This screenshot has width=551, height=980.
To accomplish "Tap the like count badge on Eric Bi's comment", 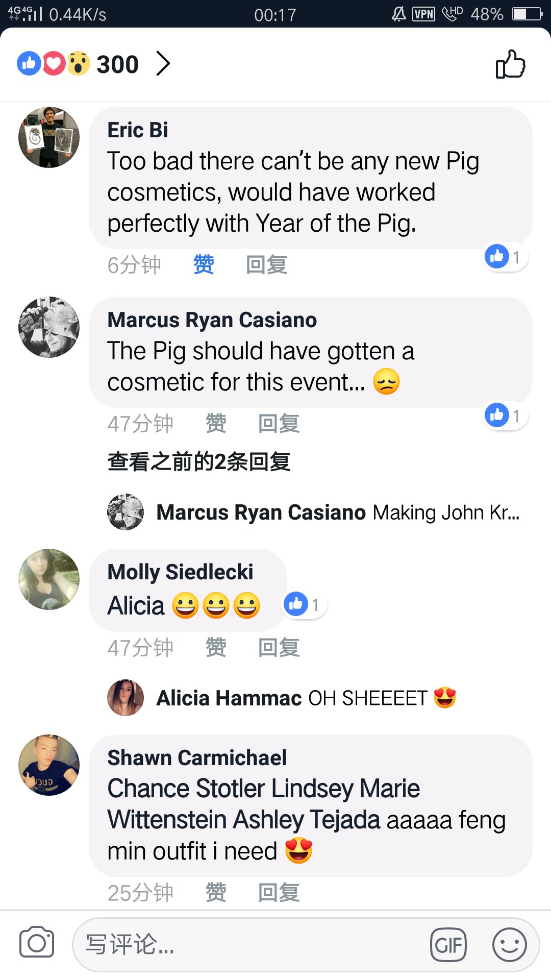I will click(x=505, y=257).
